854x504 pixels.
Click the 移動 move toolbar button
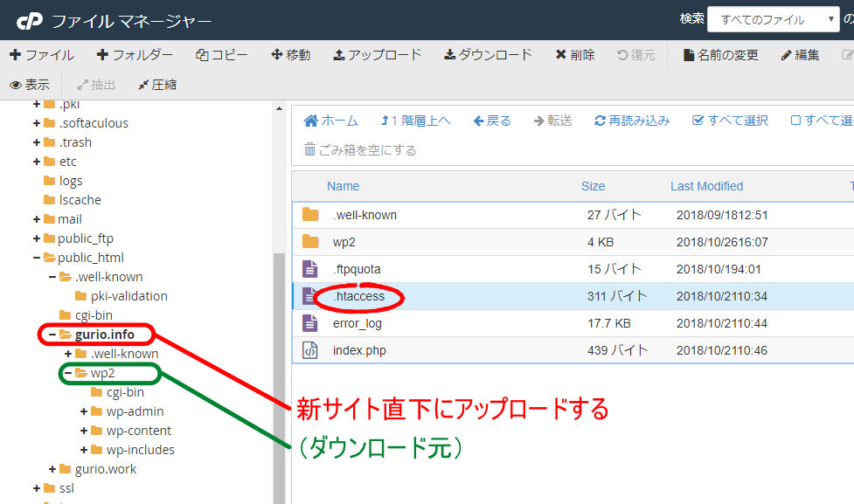coord(290,55)
